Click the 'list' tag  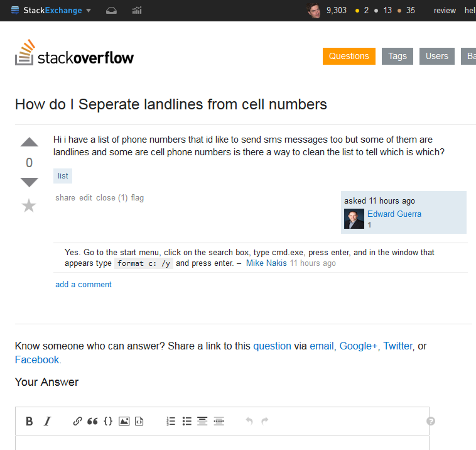[63, 176]
